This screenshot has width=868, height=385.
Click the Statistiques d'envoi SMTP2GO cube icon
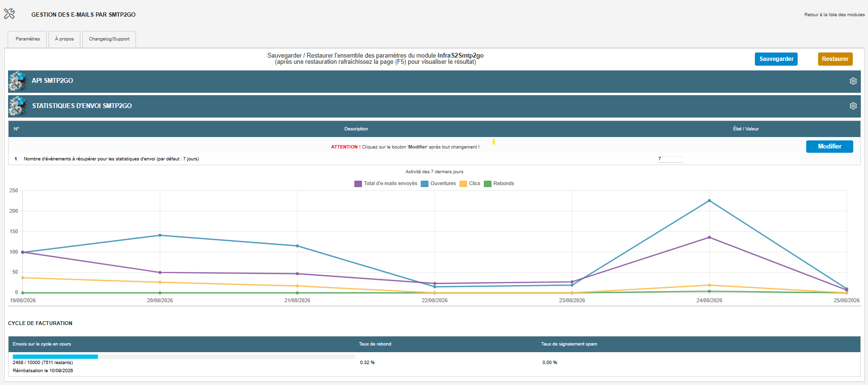(18, 106)
